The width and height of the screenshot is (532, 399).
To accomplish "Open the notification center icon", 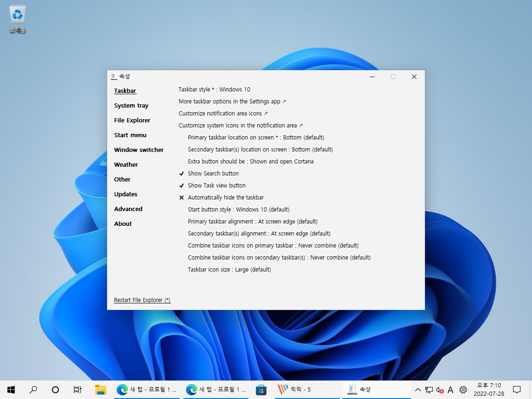I will tap(517, 390).
